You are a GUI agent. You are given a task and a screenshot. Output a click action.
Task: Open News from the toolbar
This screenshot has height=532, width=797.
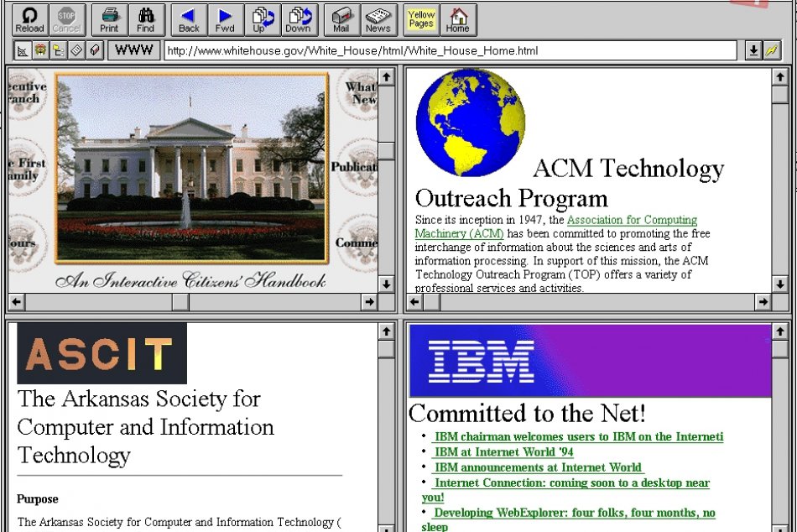click(378, 20)
